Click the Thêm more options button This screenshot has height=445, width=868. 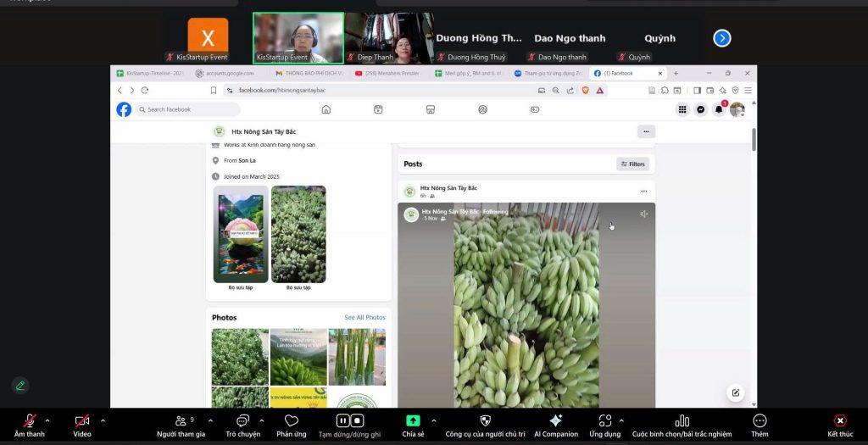coord(759,420)
